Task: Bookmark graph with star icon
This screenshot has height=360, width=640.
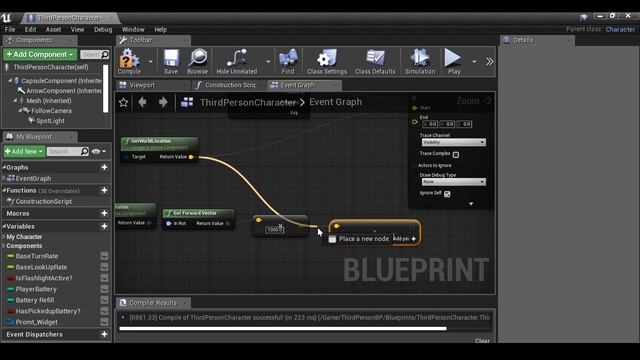Action: 124,102
